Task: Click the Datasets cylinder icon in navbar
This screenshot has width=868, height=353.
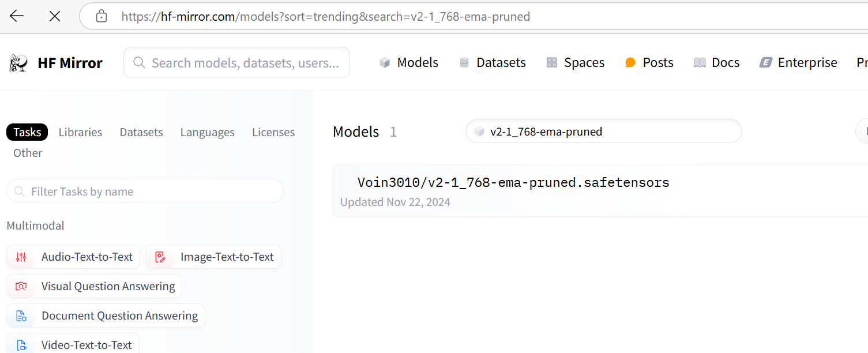Action: coord(464,62)
